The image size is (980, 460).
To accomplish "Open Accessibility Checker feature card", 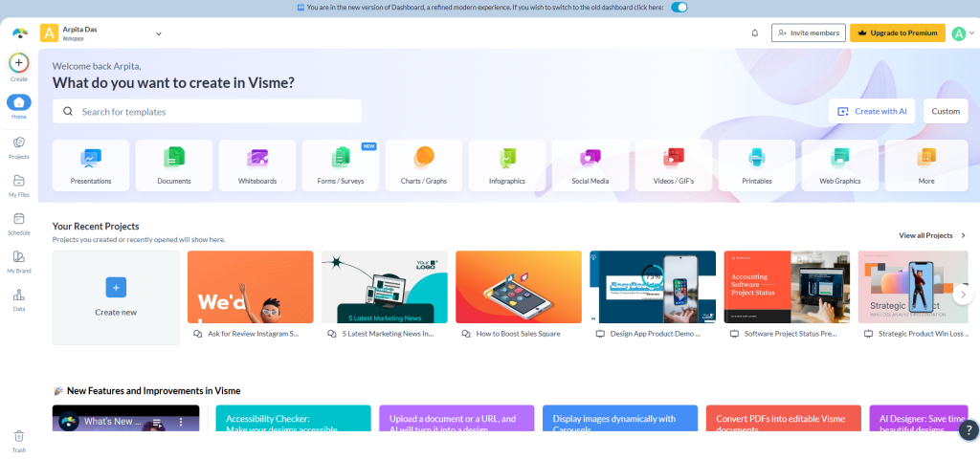I will point(293,418).
